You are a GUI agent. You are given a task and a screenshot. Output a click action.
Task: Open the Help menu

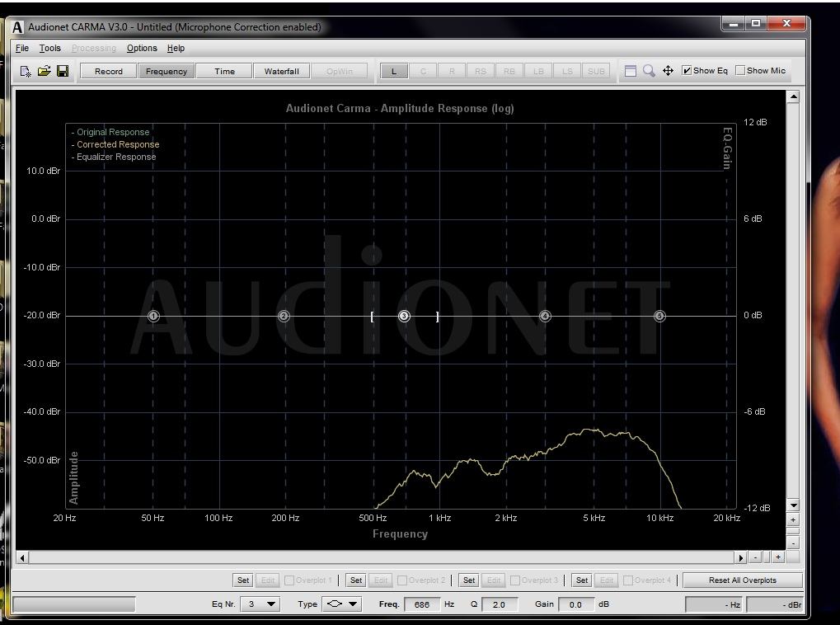click(176, 49)
